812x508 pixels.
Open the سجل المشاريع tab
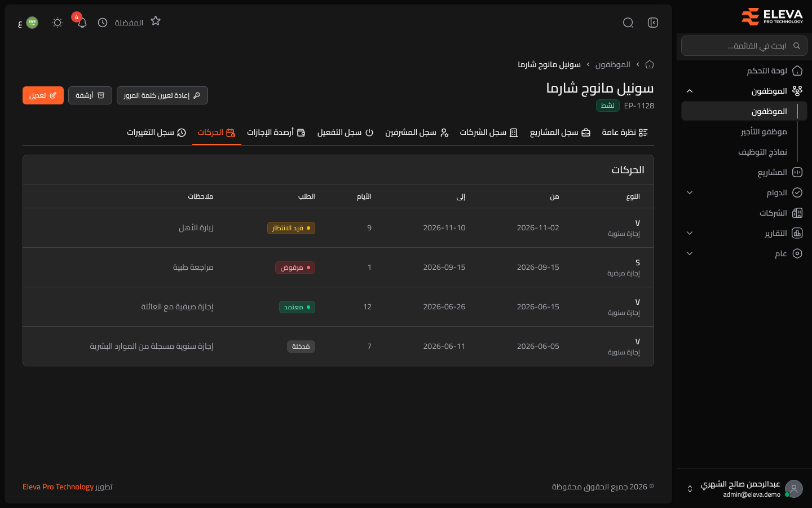(560, 132)
